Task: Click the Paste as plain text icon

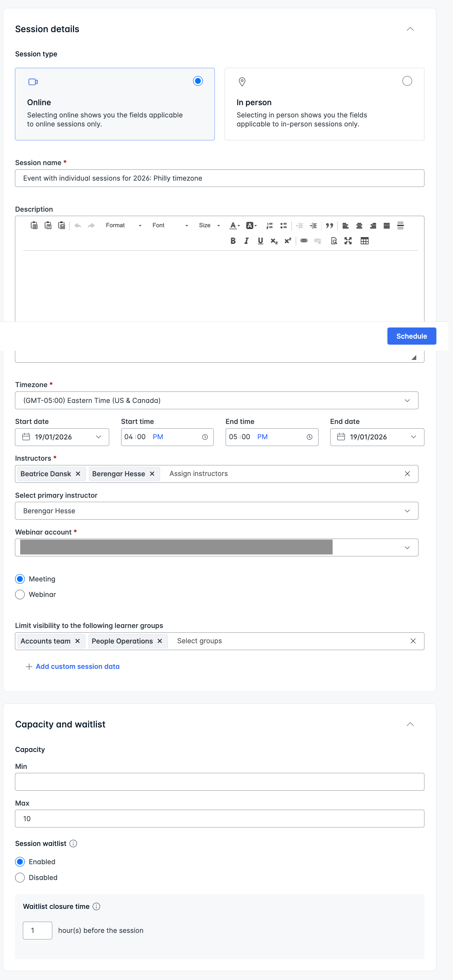Action: (x=48, y=226)
